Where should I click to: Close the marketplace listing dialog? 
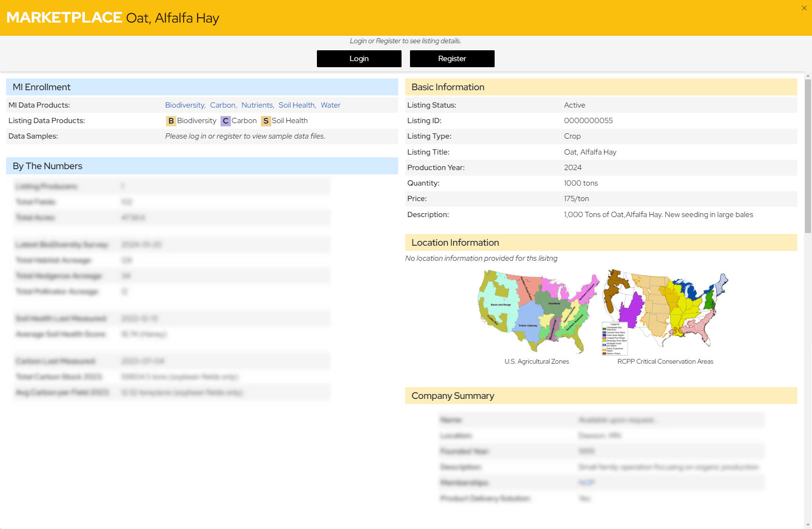804,8
